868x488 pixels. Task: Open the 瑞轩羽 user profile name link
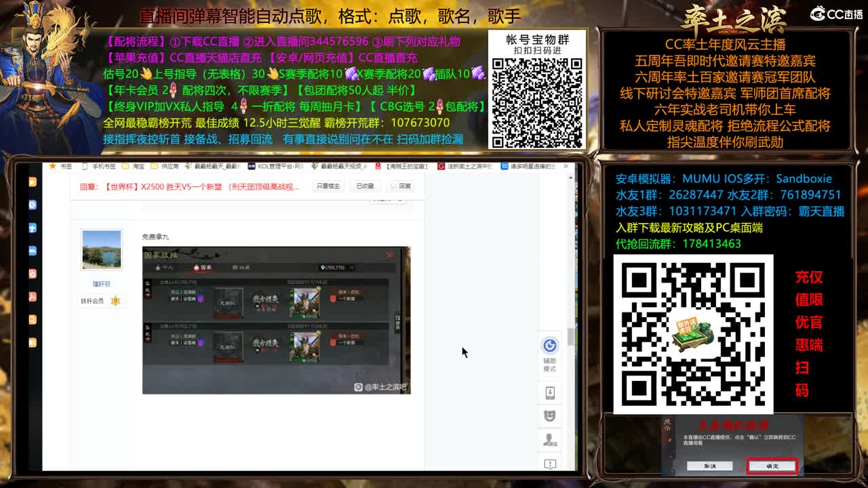coord(101,284)
